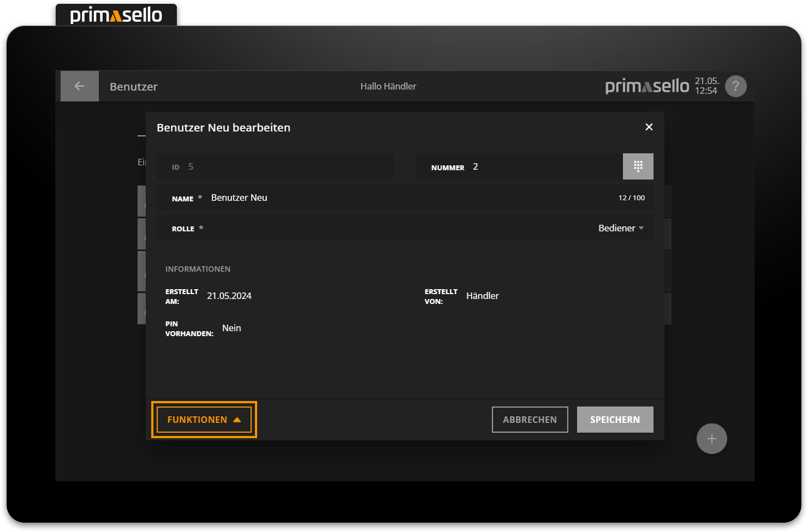
Task: Click the Benutzer page title
Action: (x=134, y=87)
